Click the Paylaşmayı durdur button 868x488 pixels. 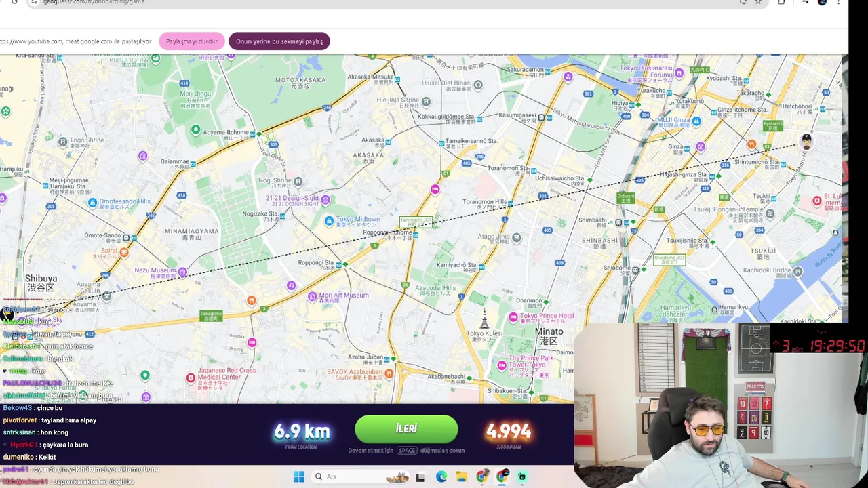coord(192,41)
